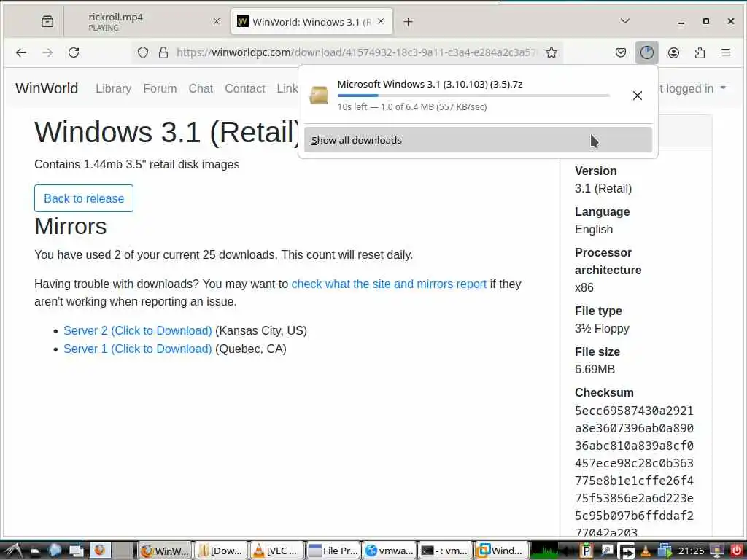Click the 3.1 (Retail) version value
This screenshot has width=747, height=560.
click(603, 189)
